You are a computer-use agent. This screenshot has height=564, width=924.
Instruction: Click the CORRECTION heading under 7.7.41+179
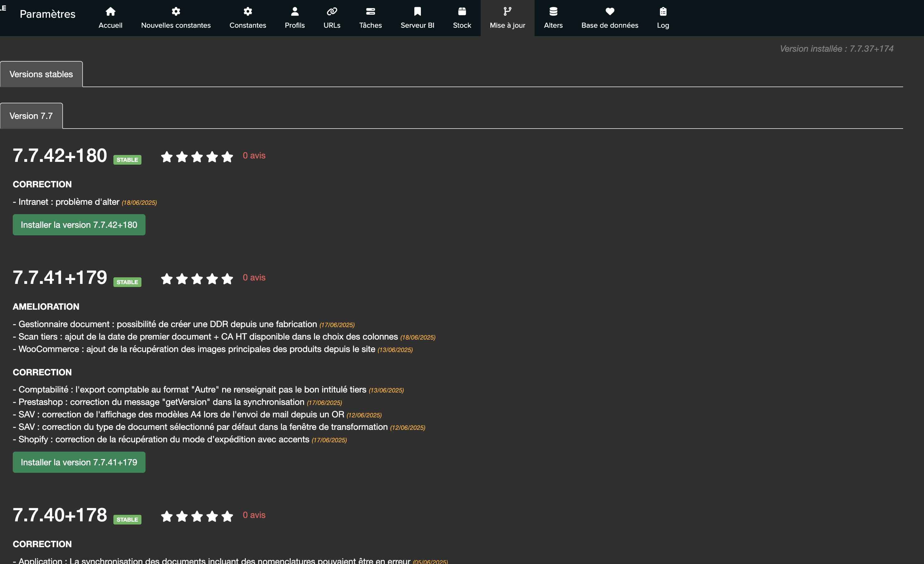pos(42,372)
